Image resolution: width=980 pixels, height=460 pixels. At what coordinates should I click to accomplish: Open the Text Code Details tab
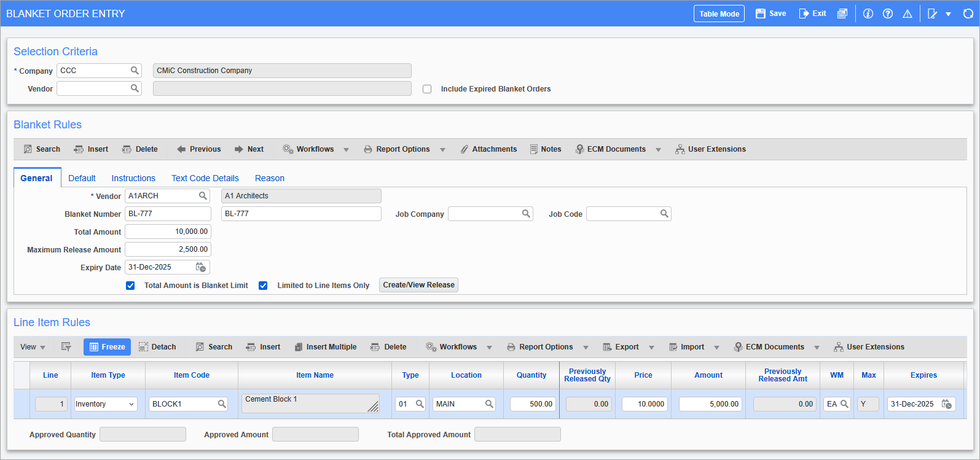pos(205,178)
